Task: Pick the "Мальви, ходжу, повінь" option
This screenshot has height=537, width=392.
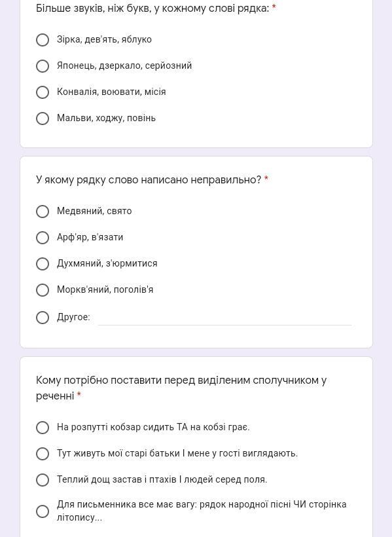Action: (43, 119)
